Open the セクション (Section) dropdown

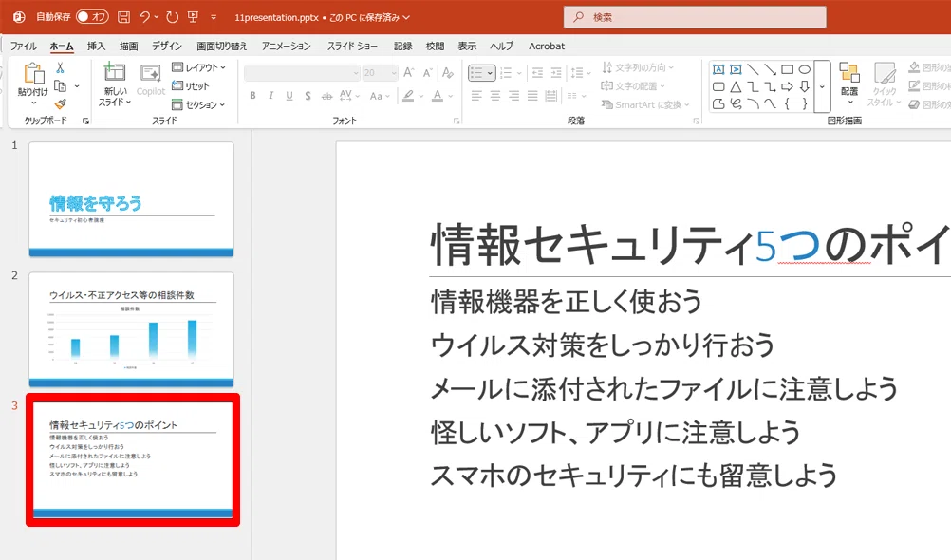[x=199, y=105]
